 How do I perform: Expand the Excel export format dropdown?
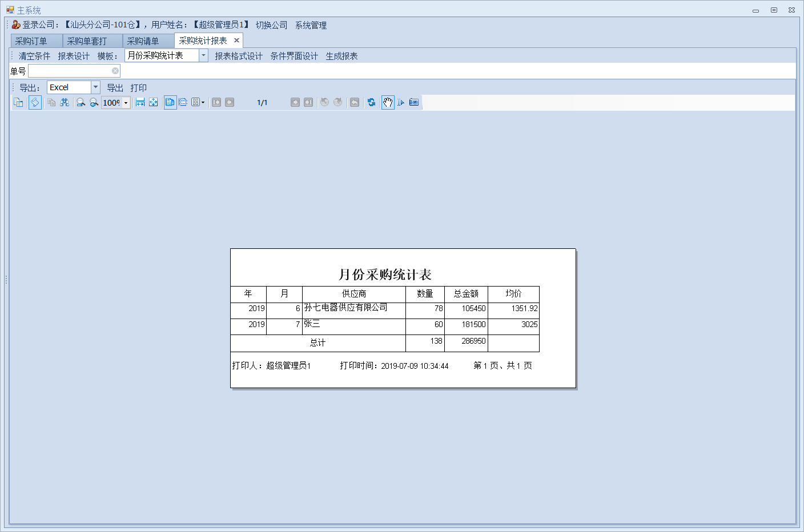(x=95, y=87)
